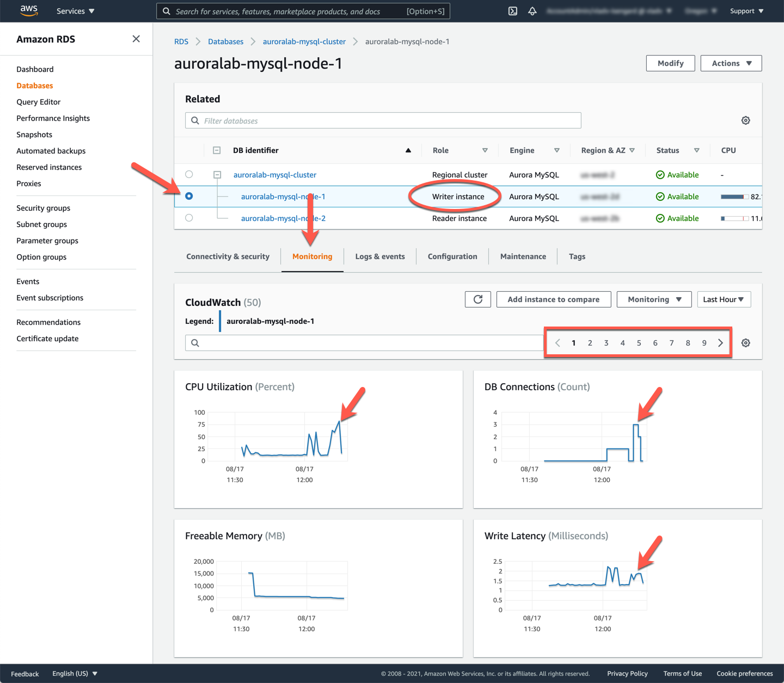Select the auroralab-mysql-node-2 radio button
Screen dimensions: 784x683
[x=189, y=218]
